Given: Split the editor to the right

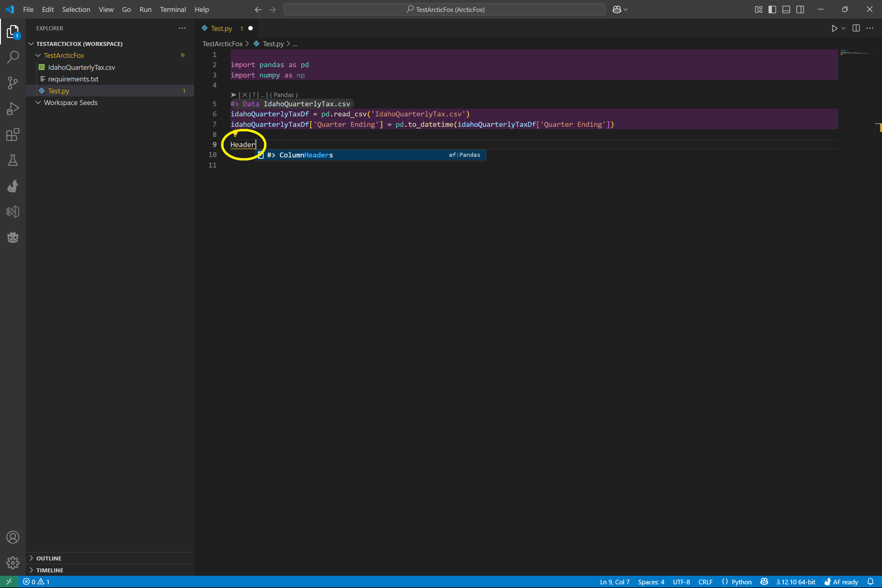Looking at the screenshot, I should 856,28.
